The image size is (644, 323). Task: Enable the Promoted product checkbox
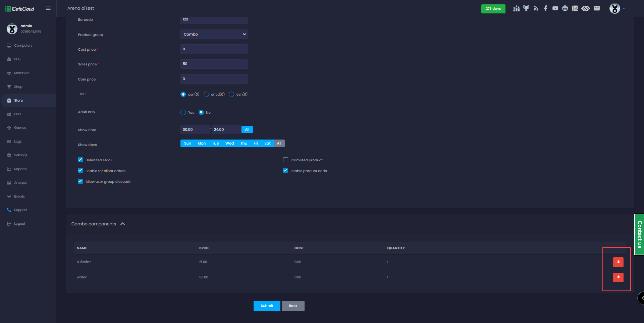click(285, 160)
